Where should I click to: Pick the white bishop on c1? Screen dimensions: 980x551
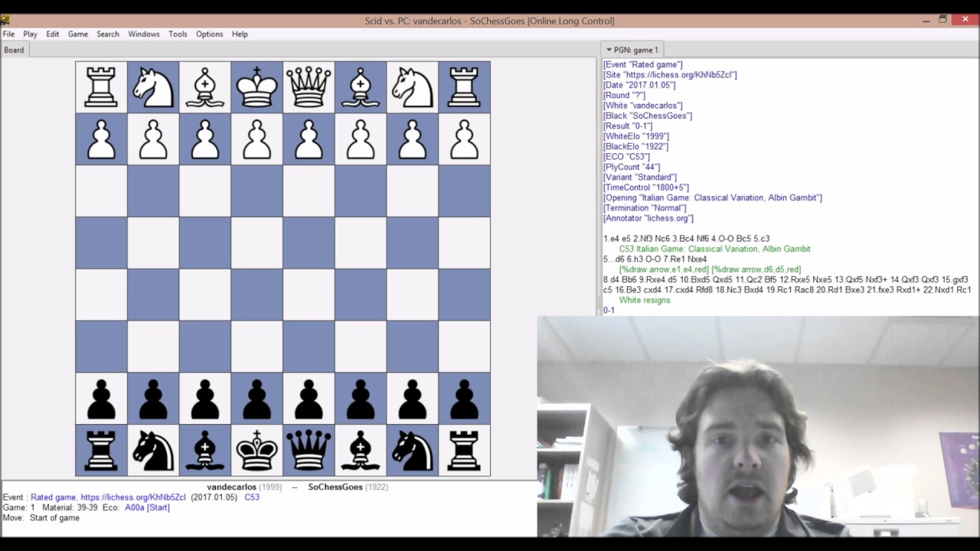click(x=360, y=87)
